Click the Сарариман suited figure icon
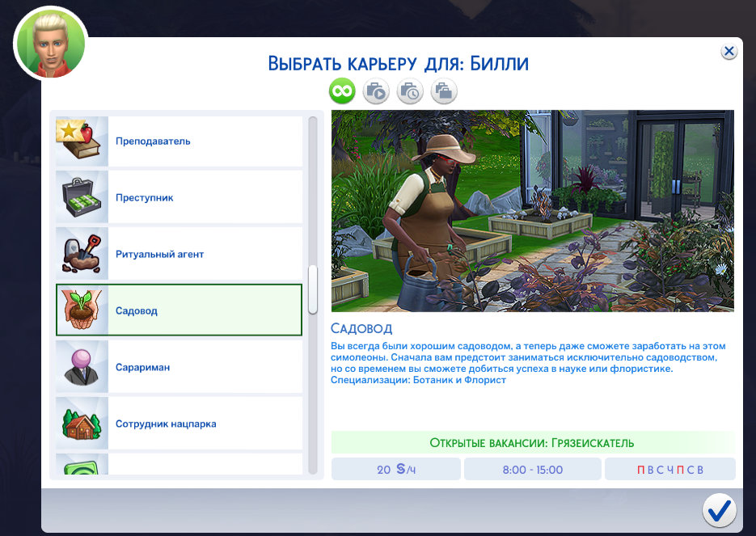The height and width of the screenshot is (536, 756). (x=82, y=367)
